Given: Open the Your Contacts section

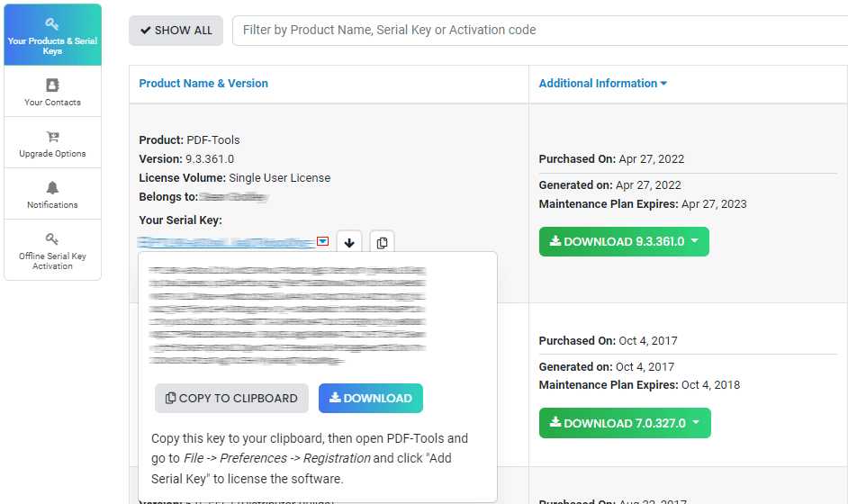Looking at the screenshot, I should click(x=52, y=92).
